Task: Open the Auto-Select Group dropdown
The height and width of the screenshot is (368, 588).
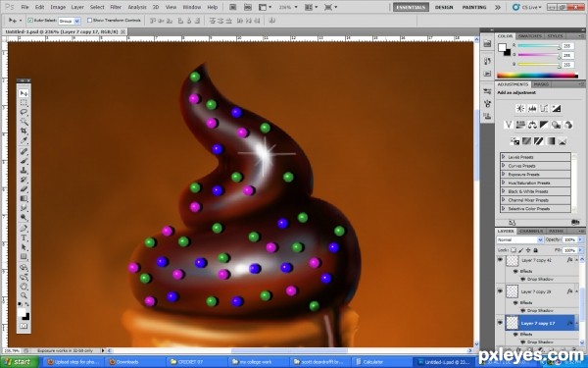Action: click(x=70, y=21)
